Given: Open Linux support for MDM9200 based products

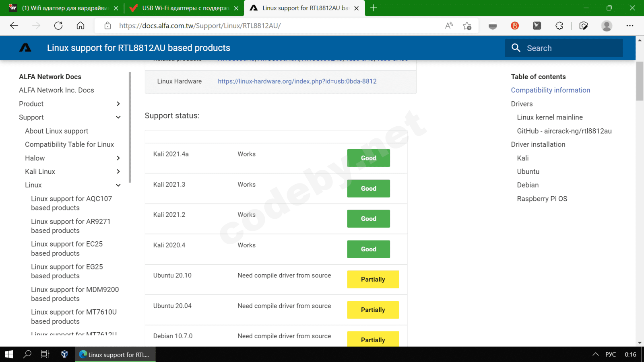Looking at the screenshot, I should (75, 294).
